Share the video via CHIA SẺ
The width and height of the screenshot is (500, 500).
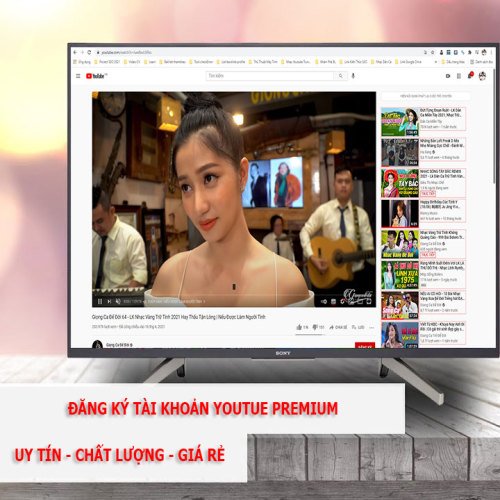pyautogui.click(x=338, y=327)
